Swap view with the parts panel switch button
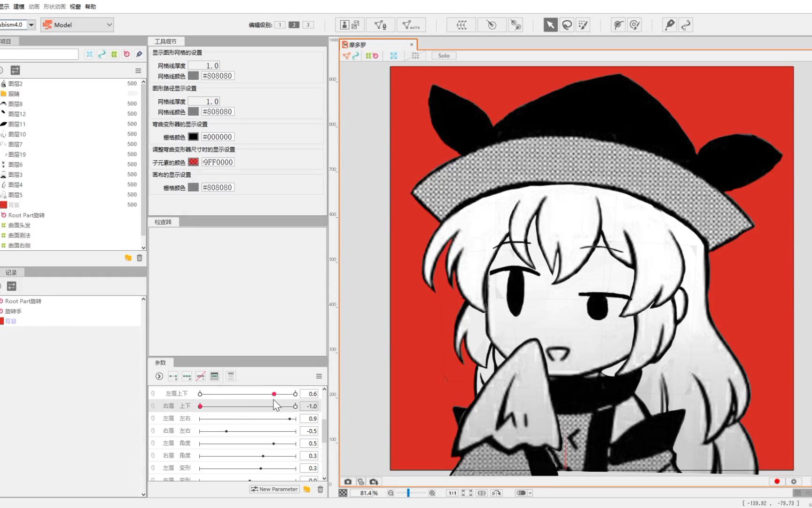 coord(15,71)
